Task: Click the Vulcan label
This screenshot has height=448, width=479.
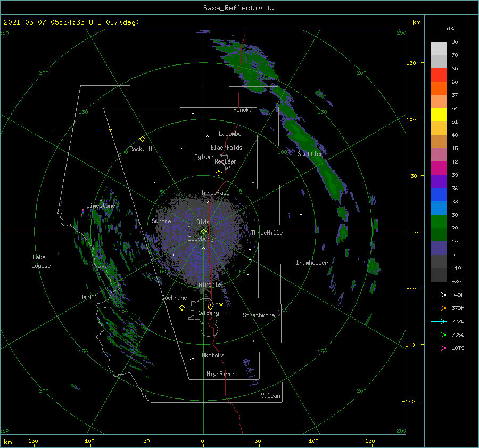Action: 270,396
